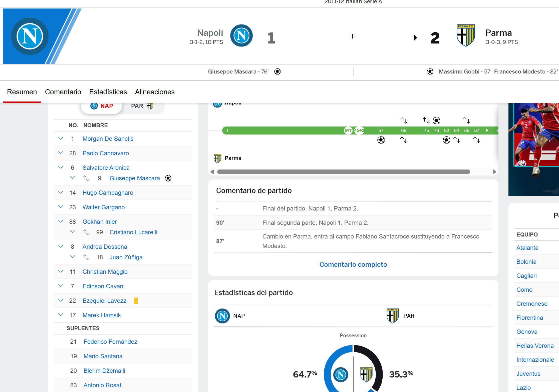The width and height of the screenshot is (559, 392).
Task: Expand Andrea Dossena row chevron
Action: click(x=61, y=246)
